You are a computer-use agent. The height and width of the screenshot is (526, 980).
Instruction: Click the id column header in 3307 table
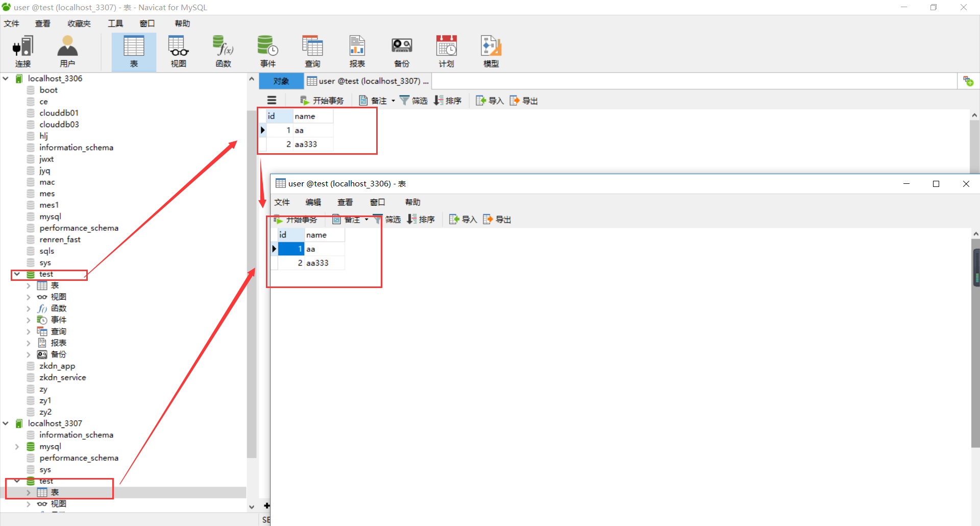coord(279,116)
